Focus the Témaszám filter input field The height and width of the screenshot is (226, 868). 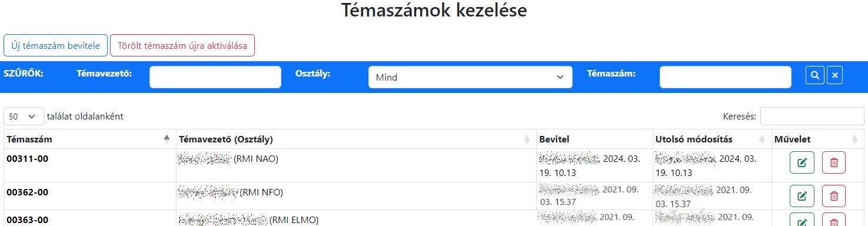[x=726, y=77]
